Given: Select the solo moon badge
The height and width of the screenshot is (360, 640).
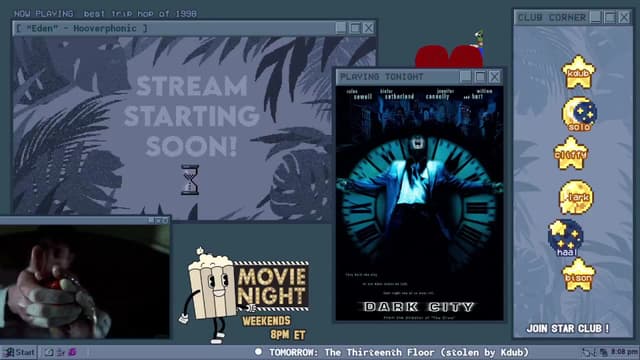Looking at the screenshot, I should tap(579, 114).
